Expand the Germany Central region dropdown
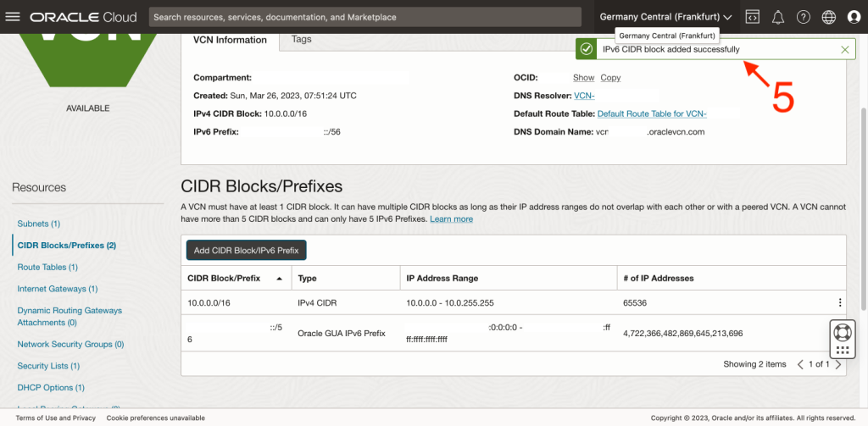Viewport: 868px width, 426px height. (665, 17)
